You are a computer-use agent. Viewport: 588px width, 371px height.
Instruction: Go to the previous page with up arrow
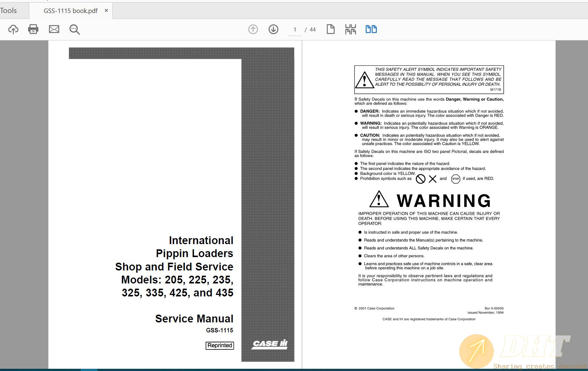point(253,29)
